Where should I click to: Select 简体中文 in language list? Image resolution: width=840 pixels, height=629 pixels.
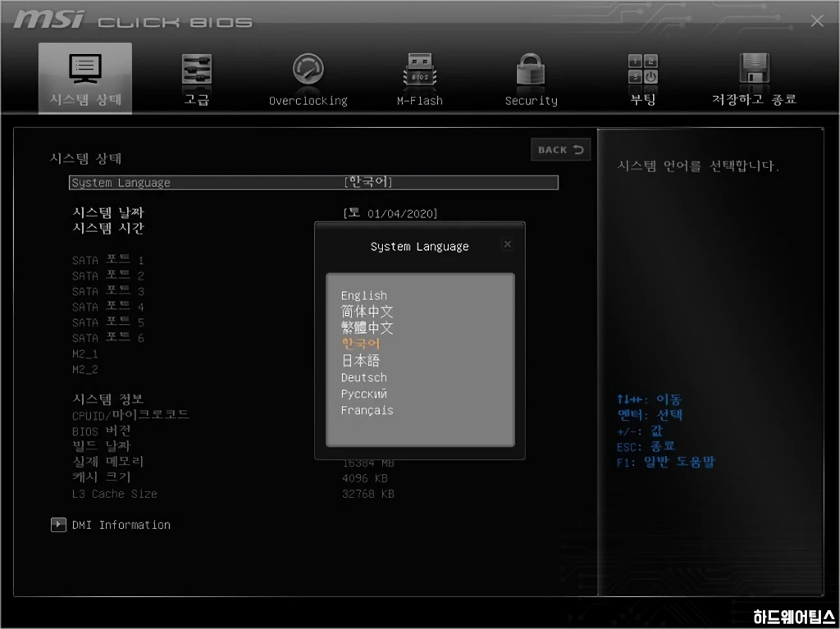pyautogui.click(x=367, y=312)
